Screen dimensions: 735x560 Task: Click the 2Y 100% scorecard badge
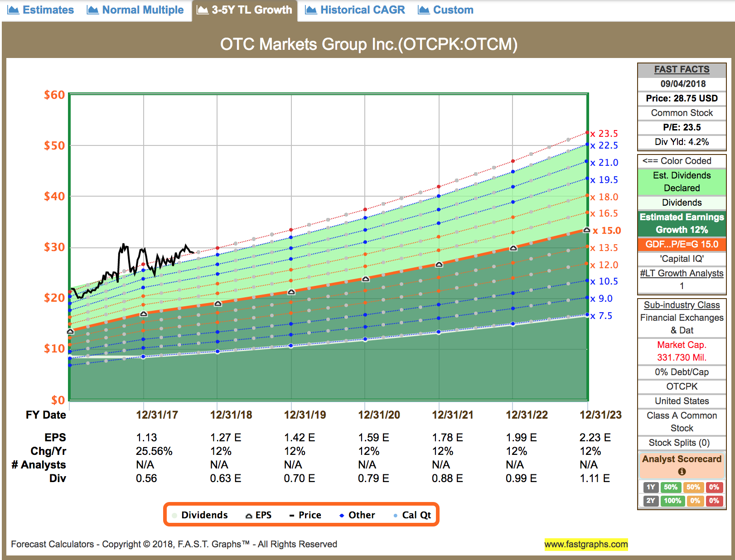[x=672, y=501]
